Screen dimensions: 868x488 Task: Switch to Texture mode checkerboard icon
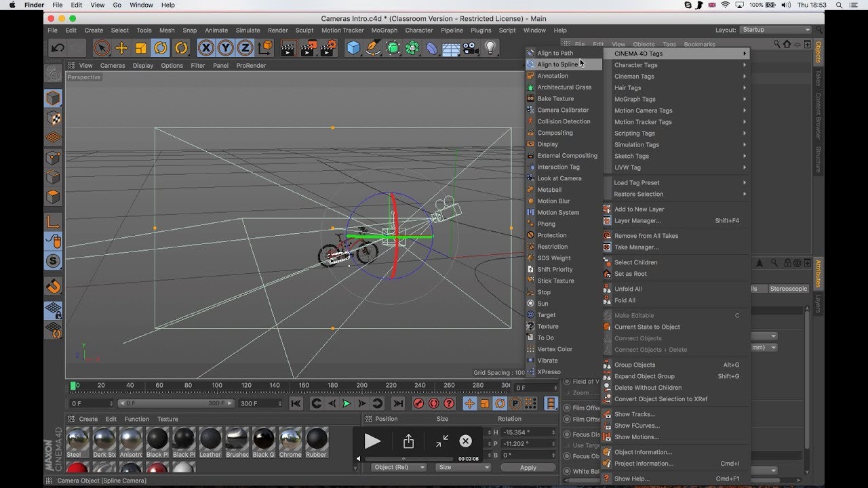point(53,118)
